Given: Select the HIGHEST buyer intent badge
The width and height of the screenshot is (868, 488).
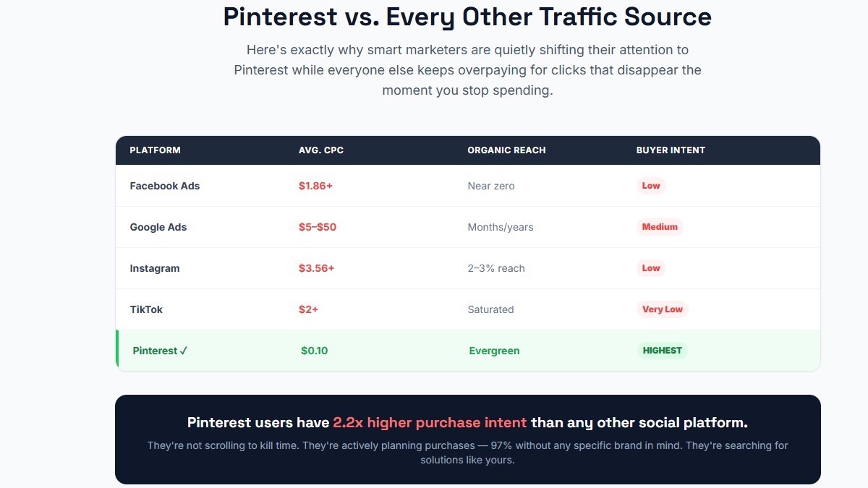Looking at the screenshot, I should coord(663,351).
